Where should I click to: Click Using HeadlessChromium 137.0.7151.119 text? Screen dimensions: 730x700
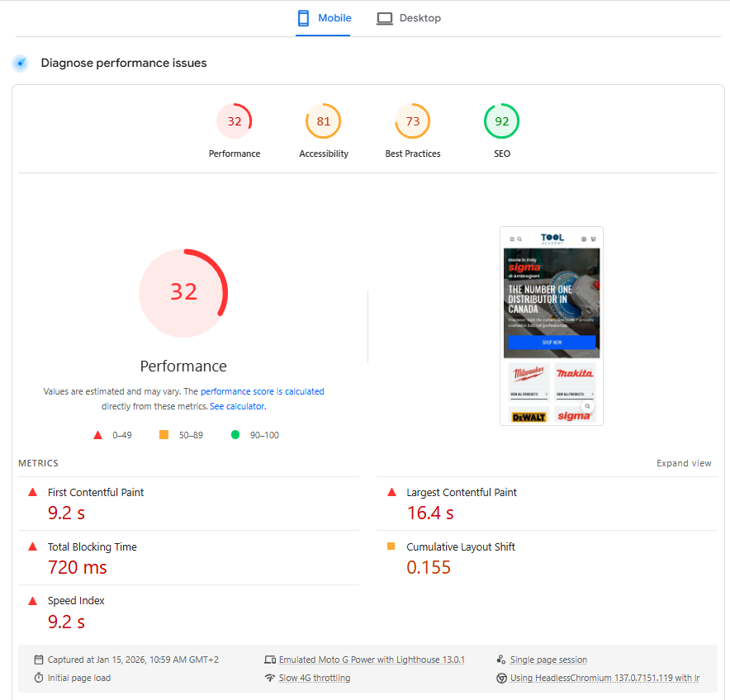(x=604, y=679)
